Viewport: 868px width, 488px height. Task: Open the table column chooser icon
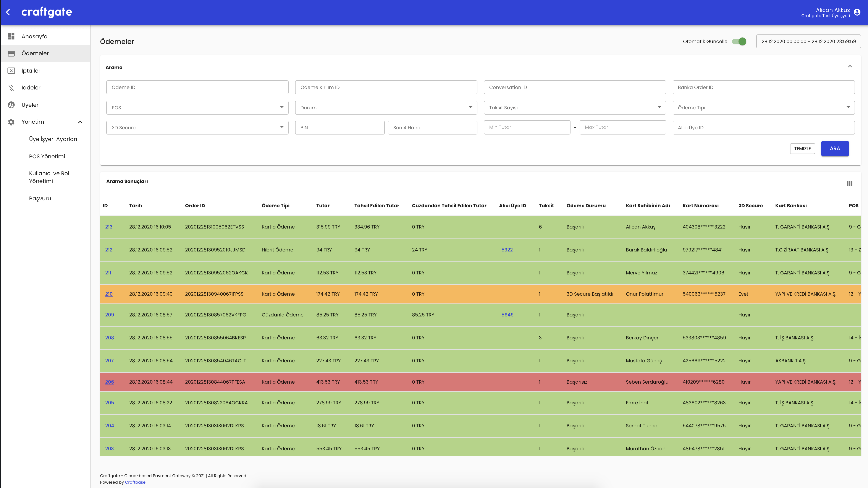coord(849,183)
